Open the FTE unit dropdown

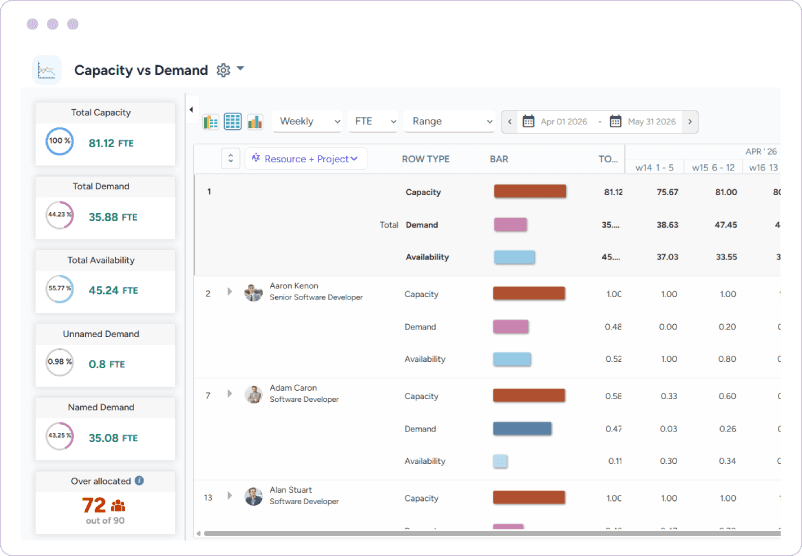pos(373,122)
